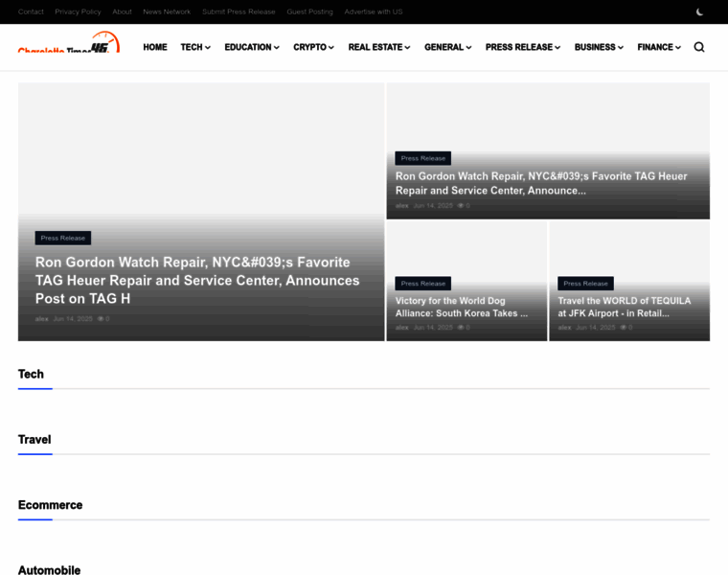Screen dimensions: 728x575
Task: Expand the TECH dropdown menu
Action: click(x=195, y=47)
